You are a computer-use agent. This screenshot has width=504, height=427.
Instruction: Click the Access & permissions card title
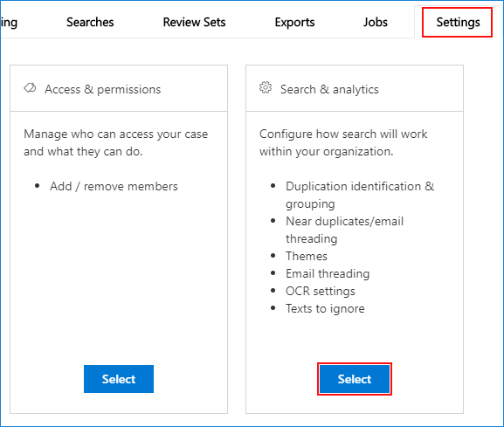(x=102, y=89)
